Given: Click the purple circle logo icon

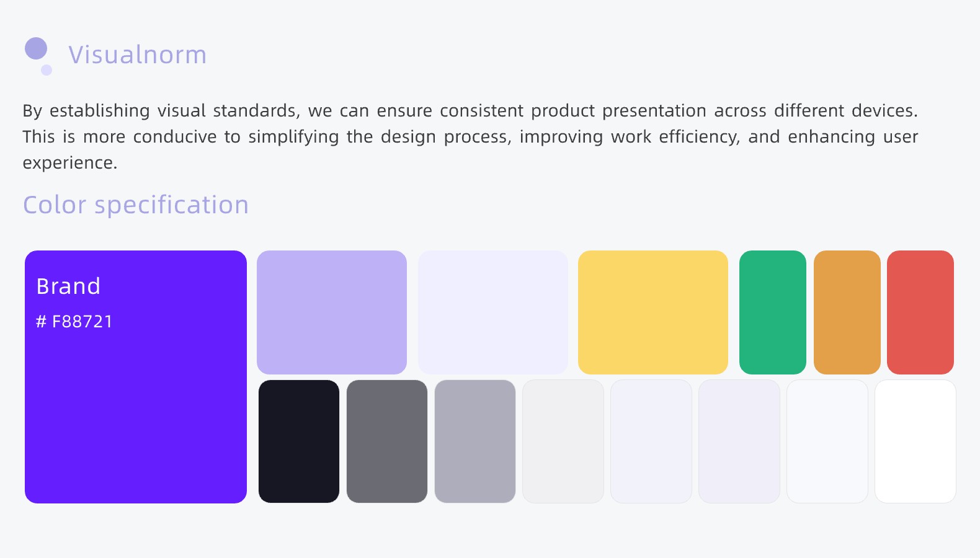Looking at the screenshot, I should click(x=36, y=48).
